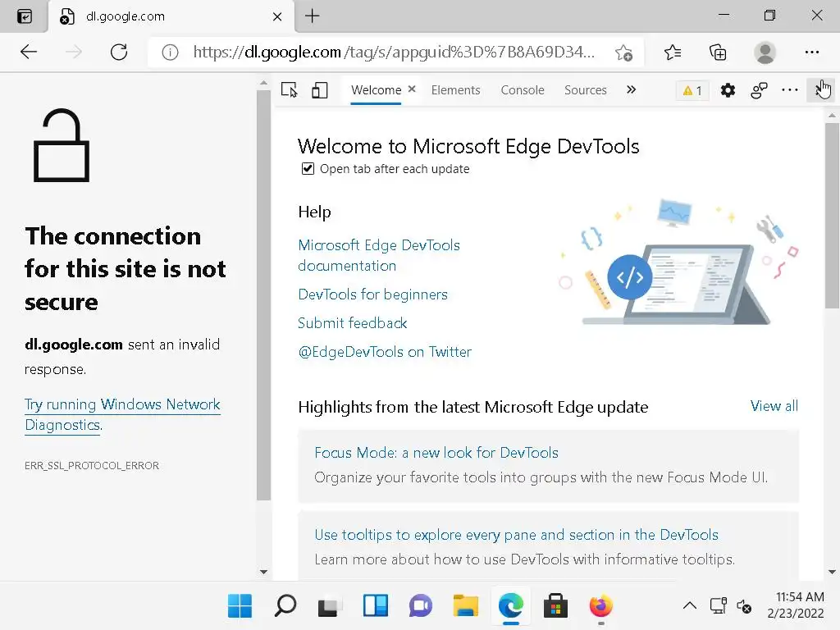Open the DevTools send feedback icon
This screenshot has height=630, width=840.
point(759,90)
